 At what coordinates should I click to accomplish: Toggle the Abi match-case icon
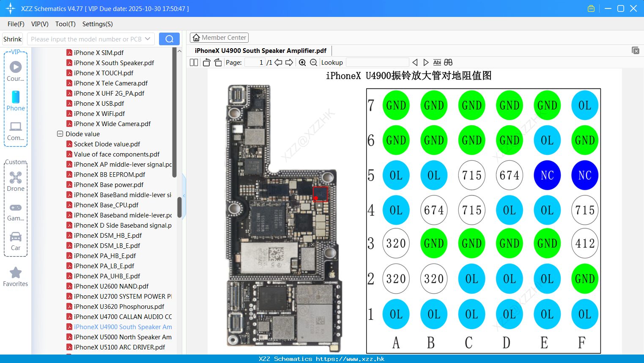pos(437,62)
